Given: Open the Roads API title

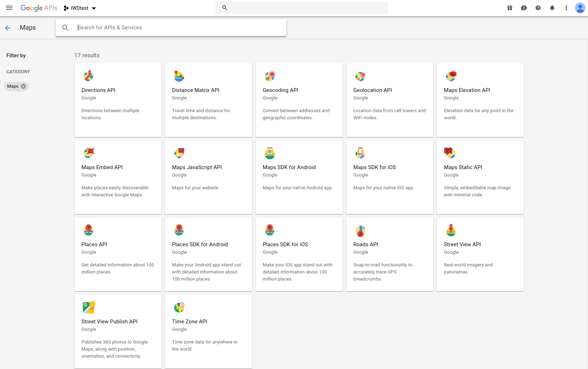Looking at the screenshot, I should click(x=366, y=244).
